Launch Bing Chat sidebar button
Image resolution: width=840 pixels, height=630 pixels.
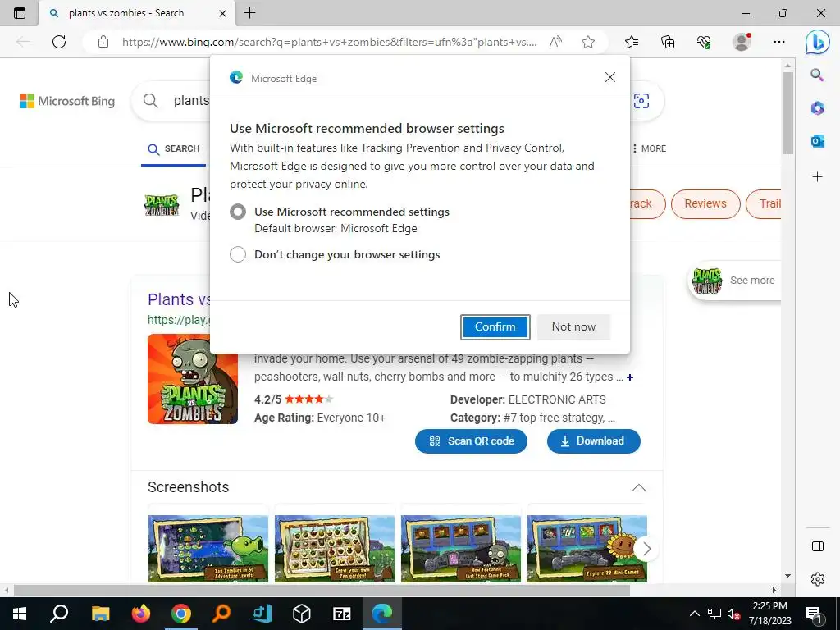tap(818, 42)
